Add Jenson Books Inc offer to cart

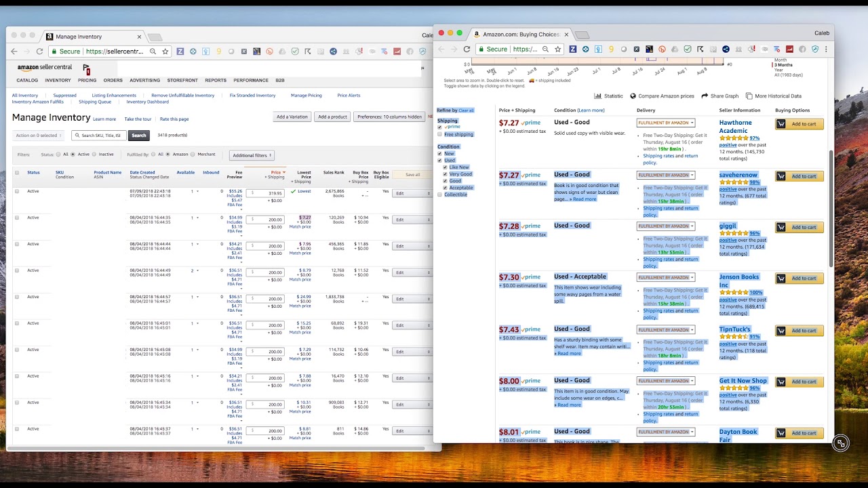pyautogui.click(x=800, y=278)
